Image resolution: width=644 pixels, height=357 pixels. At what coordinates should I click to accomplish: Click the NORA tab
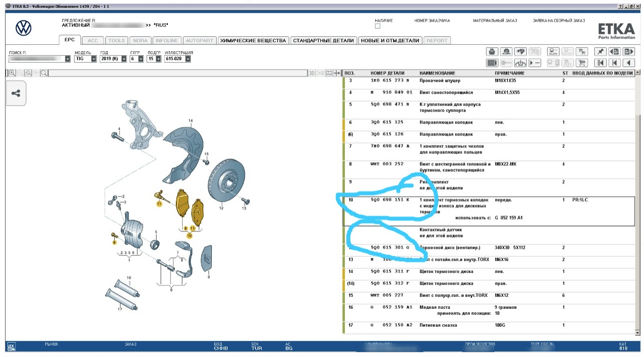pos(140,41)
